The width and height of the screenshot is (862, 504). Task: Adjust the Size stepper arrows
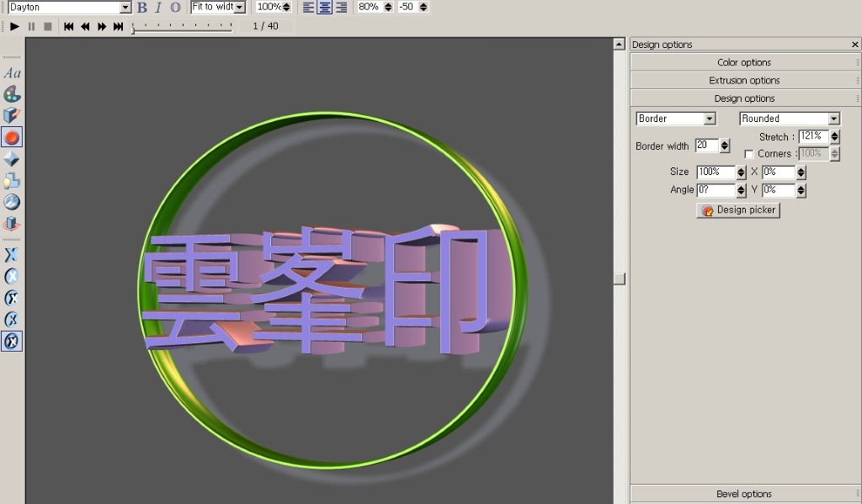tap(741, 172)
